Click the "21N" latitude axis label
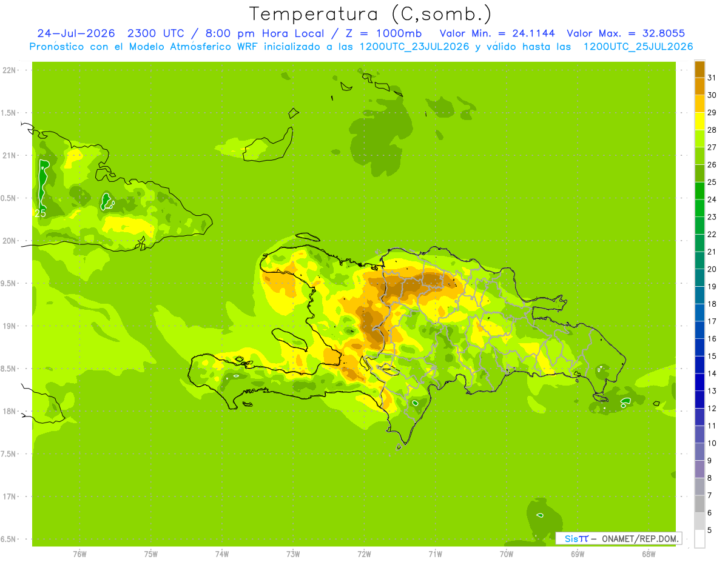 coord(9,155)
